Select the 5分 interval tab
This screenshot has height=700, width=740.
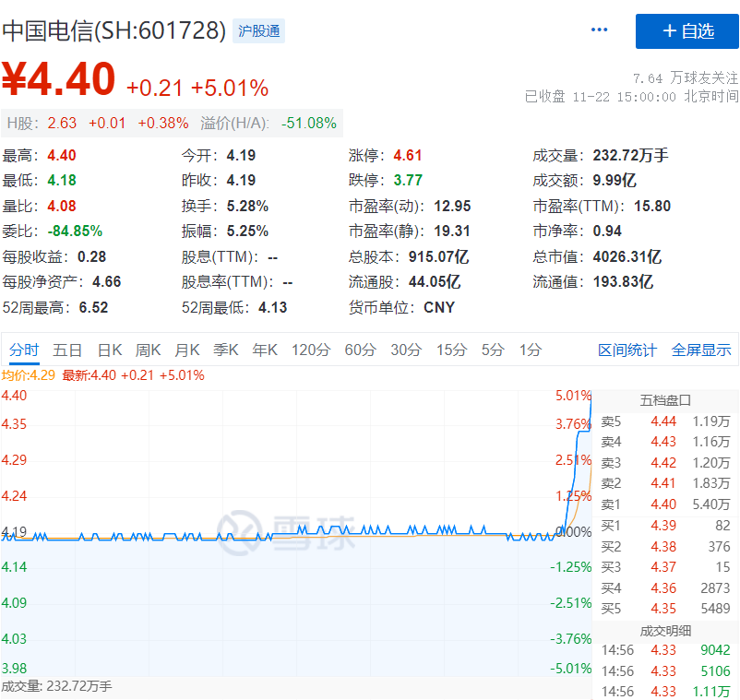tap(493, 350)
